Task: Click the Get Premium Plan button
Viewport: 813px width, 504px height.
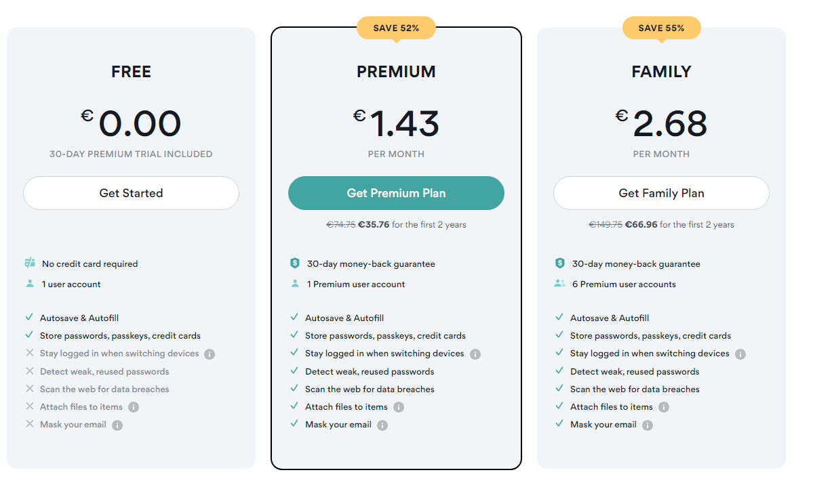Action: coord(396,193)
